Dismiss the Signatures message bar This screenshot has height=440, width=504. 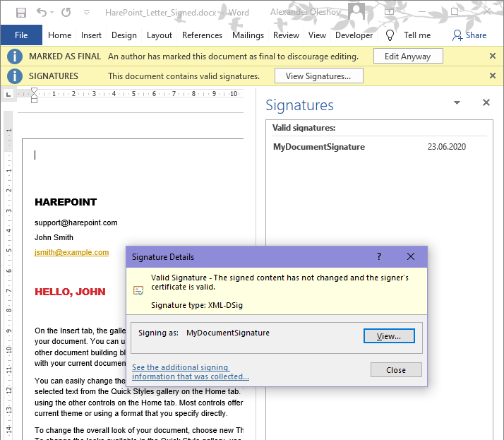point(493,76)
